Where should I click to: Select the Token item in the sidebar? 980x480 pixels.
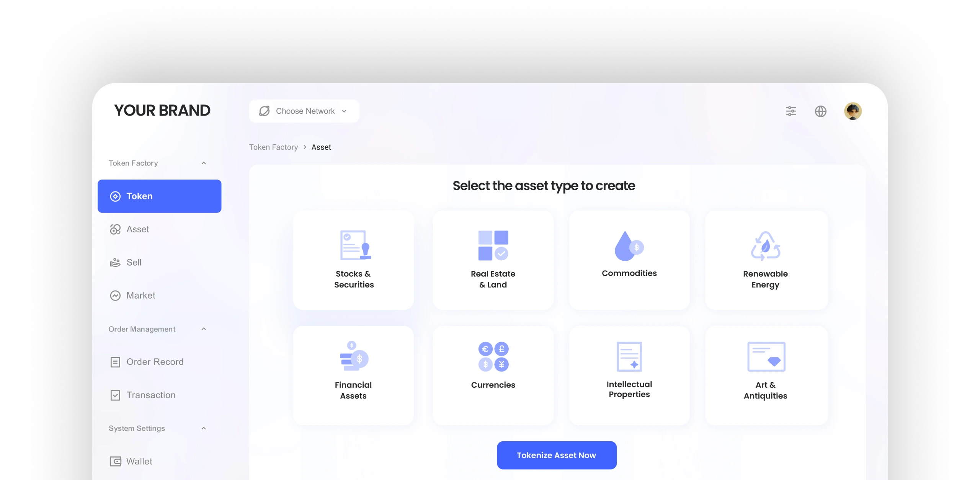tap(159, 196)
